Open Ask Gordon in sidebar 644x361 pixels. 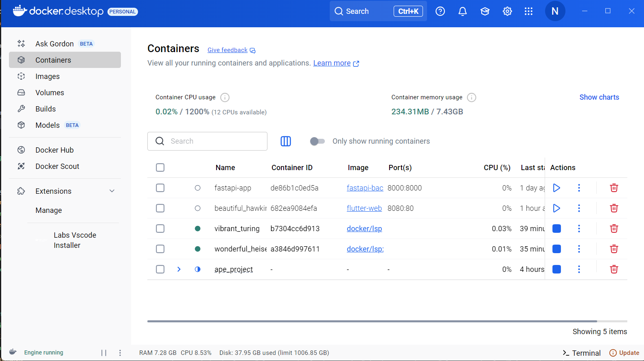[x=65, y=44]
